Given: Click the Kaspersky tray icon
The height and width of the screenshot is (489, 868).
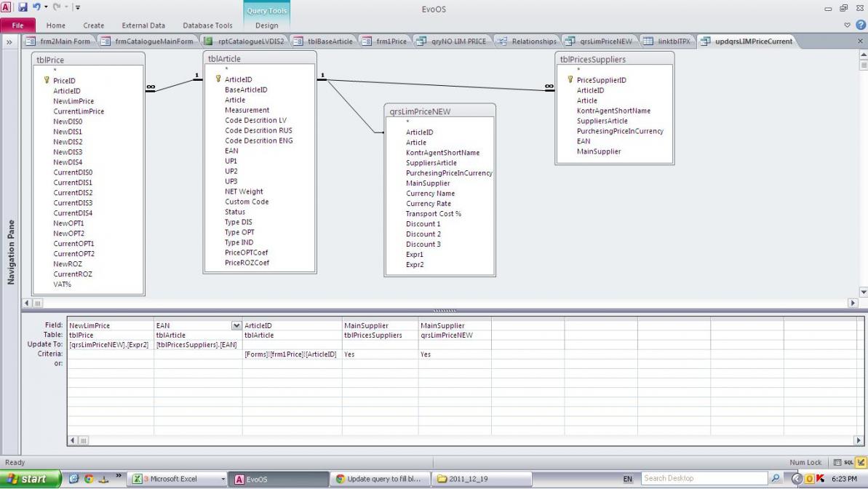Looking at the screenshot, I should pos(821,479).
